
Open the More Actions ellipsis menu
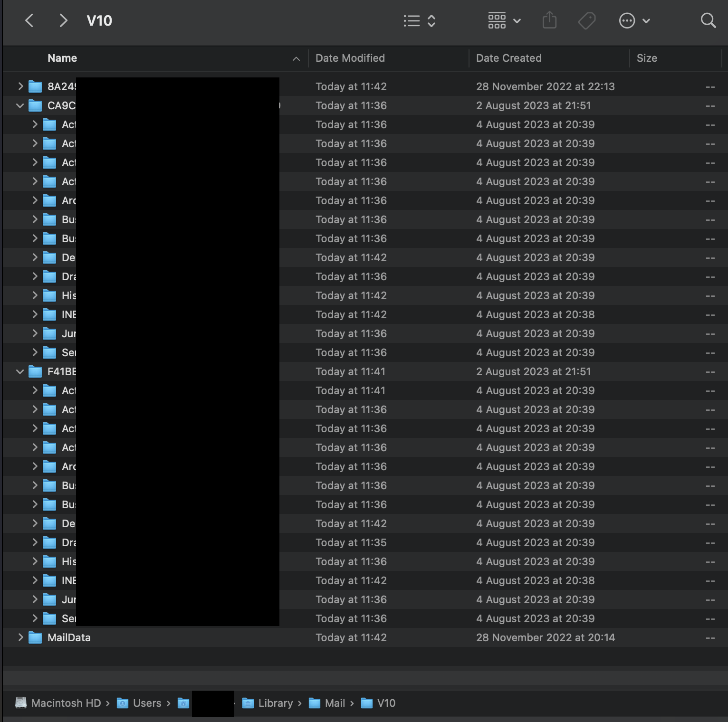click(634, 20)
